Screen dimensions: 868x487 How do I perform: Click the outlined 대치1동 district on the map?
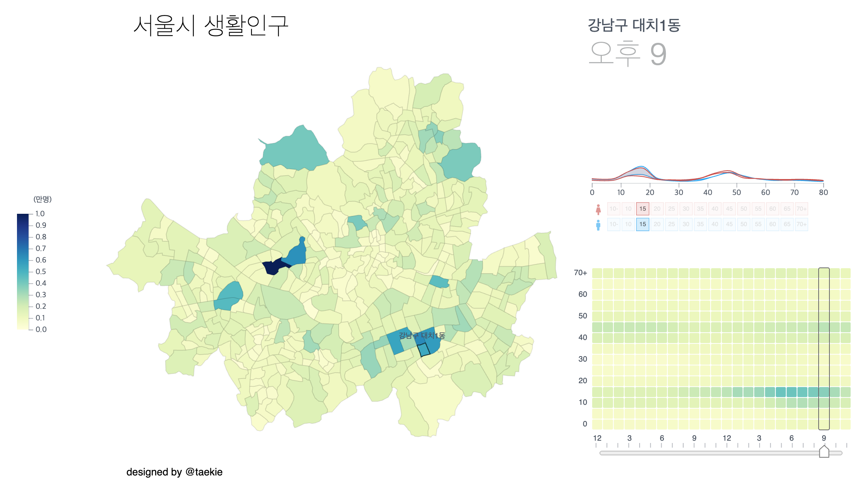pyautogui.click(x=424, y=350)
